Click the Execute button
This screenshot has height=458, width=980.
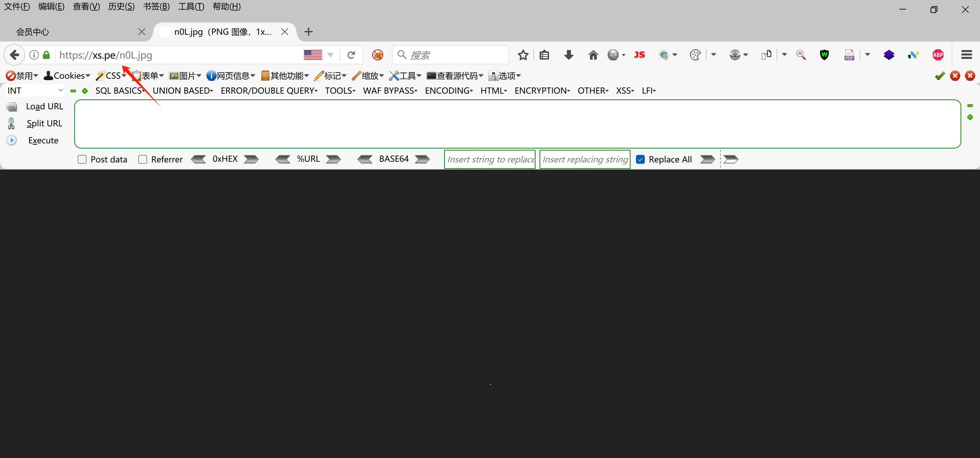pos(43,140)
